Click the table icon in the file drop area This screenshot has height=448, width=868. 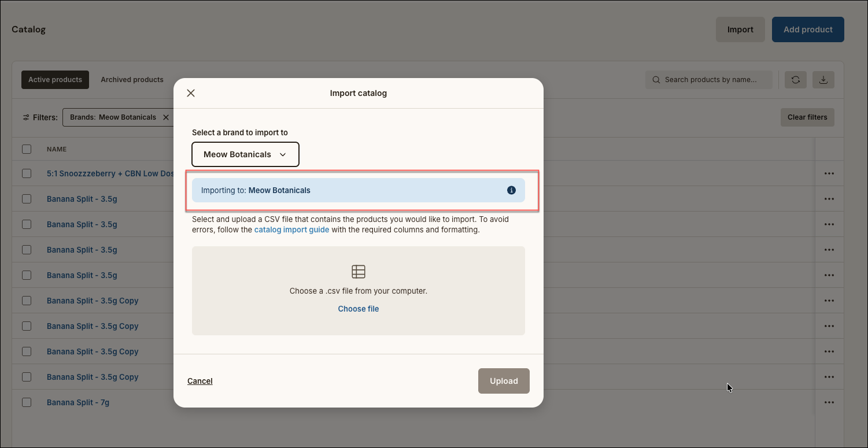(x=359, y=272)
